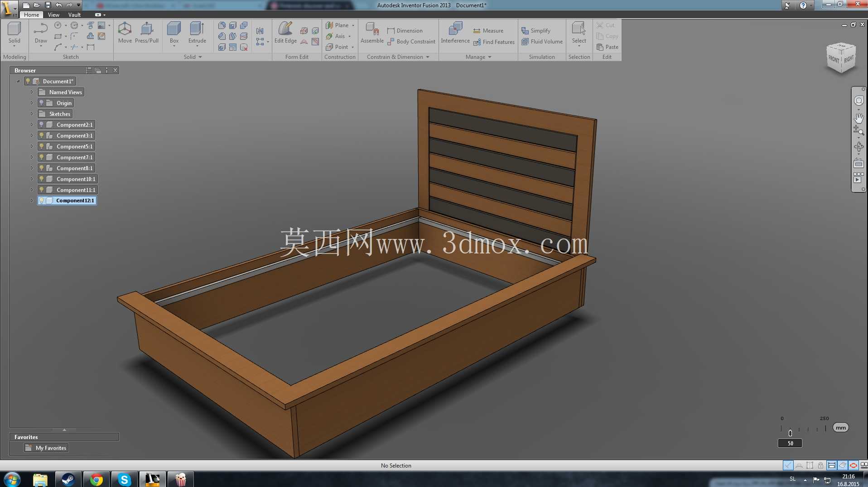868x487 pixels.
Task: Expand the Component2:1 tree node
Action: point(32,124)
